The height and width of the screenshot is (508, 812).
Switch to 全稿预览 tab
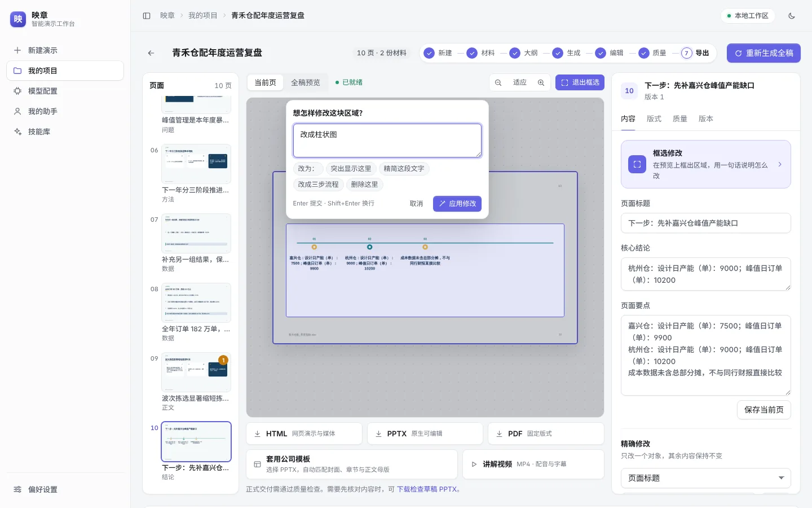(306, 82)
